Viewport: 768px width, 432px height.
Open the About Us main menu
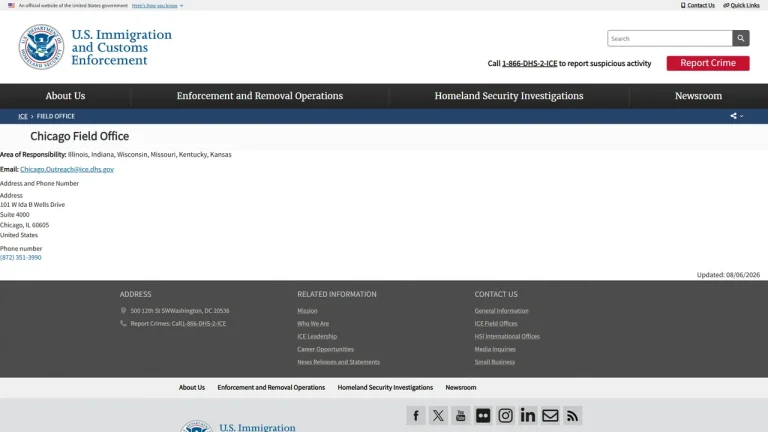pyautogui.click(x=65, y=96)
